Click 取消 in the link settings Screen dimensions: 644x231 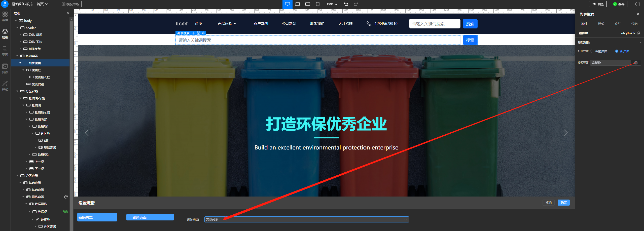(548, 203)
